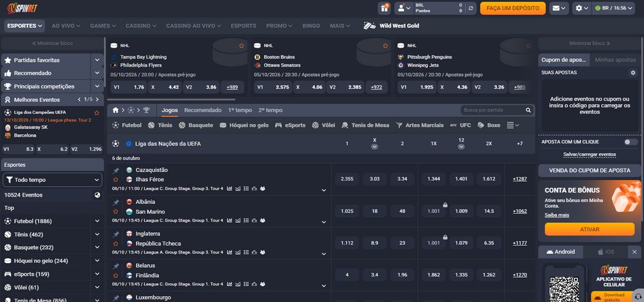Expand Partidas favoritas section

pos(97,60)
